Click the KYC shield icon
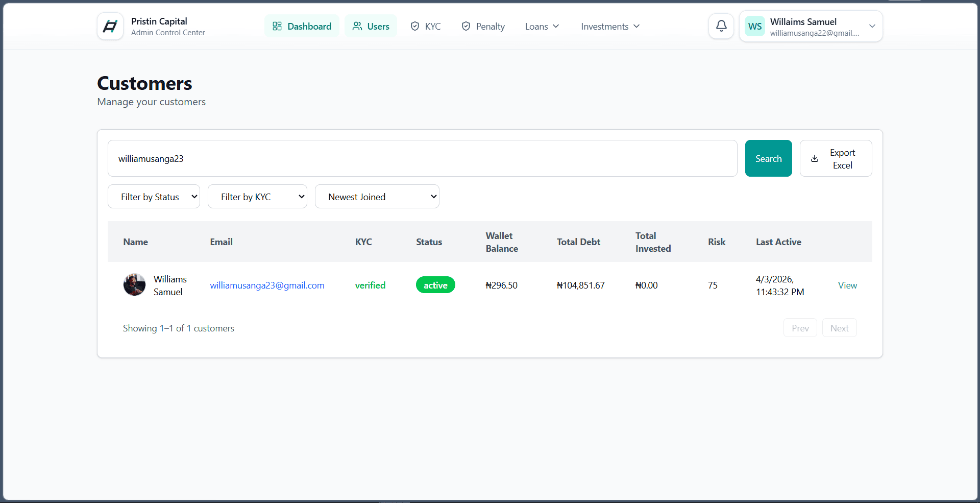The height and width of the screenshot is (503, 980). click(x=415, y=26)
